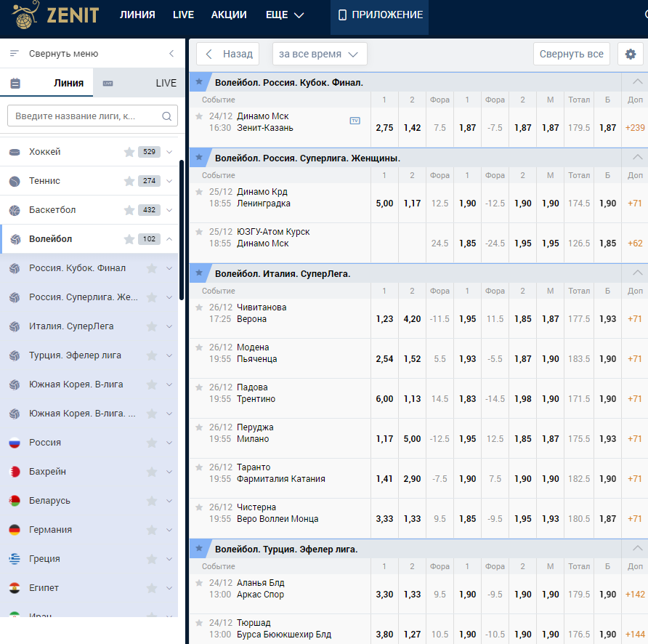Click the Germany flag icon
Image resolution: width=648 pixels, height=644 pixels.
tap(15, 530)
